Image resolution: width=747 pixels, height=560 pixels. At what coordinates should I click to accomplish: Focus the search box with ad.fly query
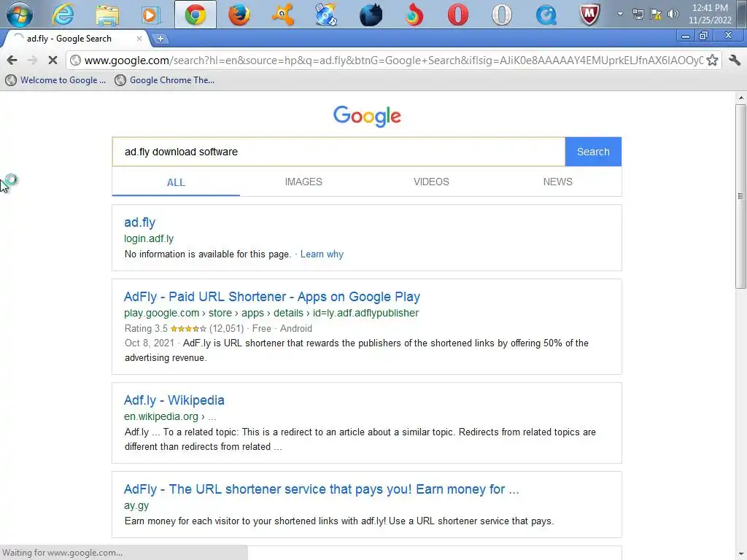point(338,152)
